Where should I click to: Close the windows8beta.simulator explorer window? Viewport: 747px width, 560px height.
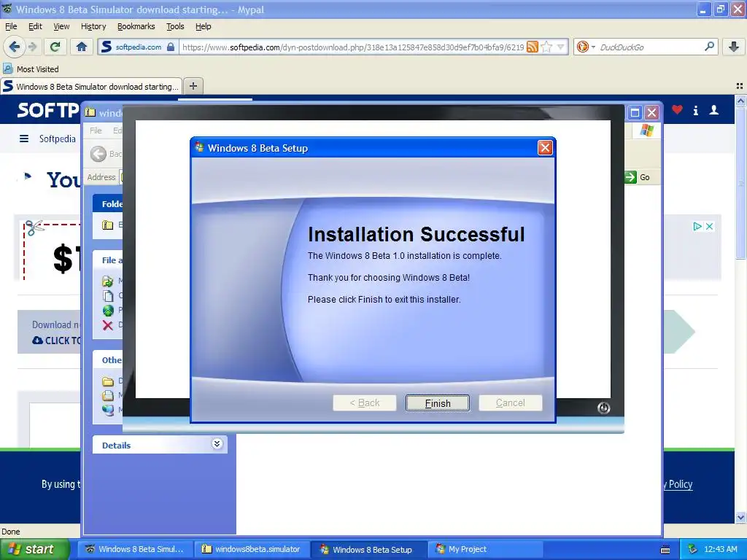[x=651, y=113]
